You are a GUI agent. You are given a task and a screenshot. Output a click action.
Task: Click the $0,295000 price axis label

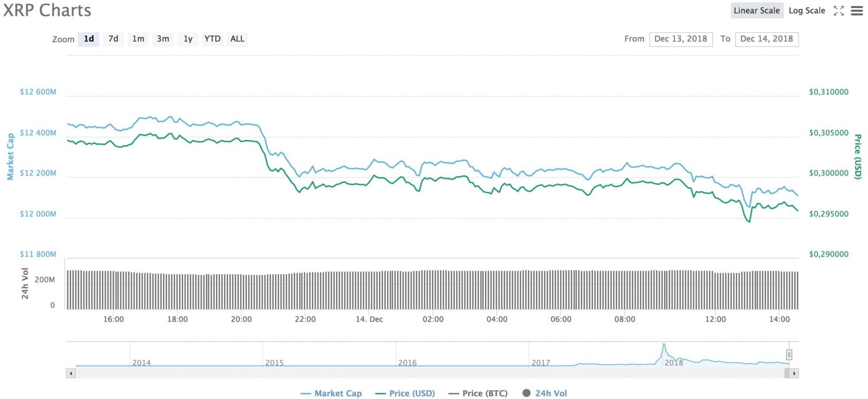[828, 214]
